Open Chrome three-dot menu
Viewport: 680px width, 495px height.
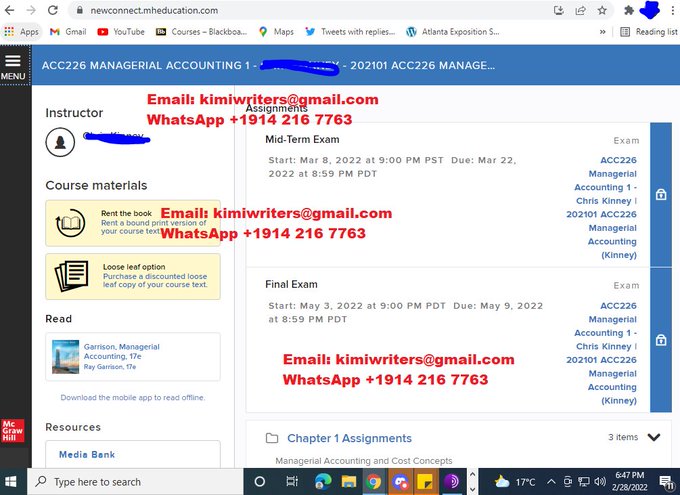pos(673,10)
